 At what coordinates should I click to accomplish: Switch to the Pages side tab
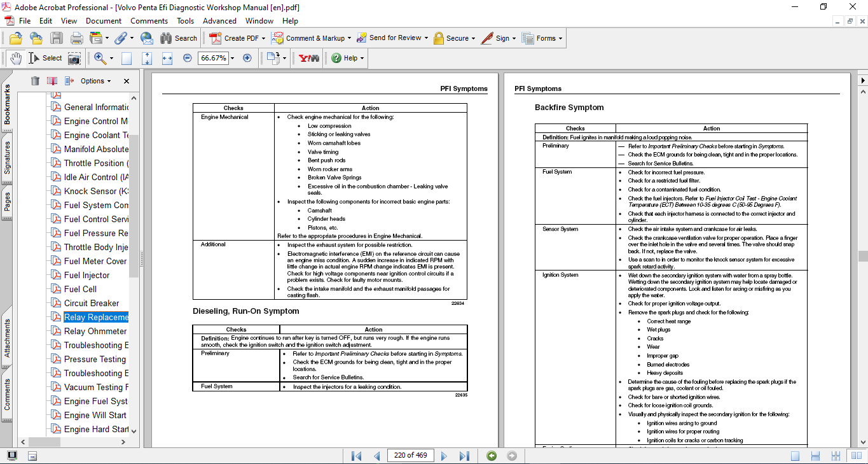click(x=7, y=202)
